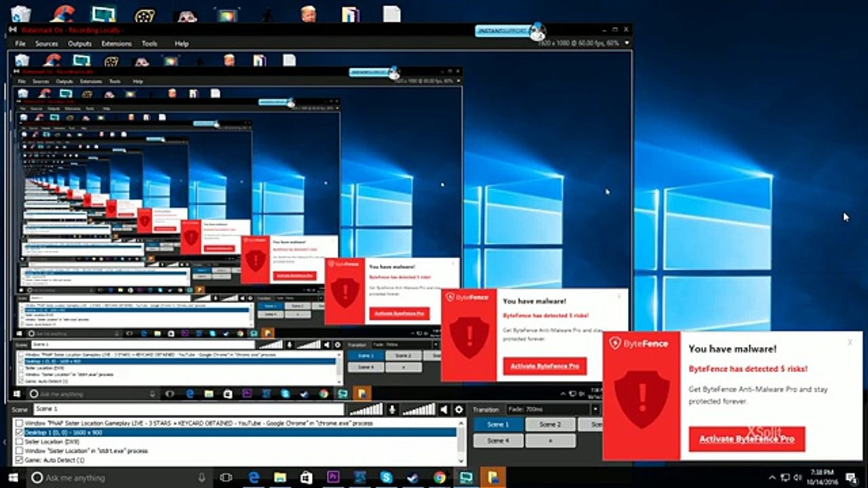This screenshot has height=488, width=868.
Task: Open the Extensions menu in XSplit
Action: coord(117,43)
